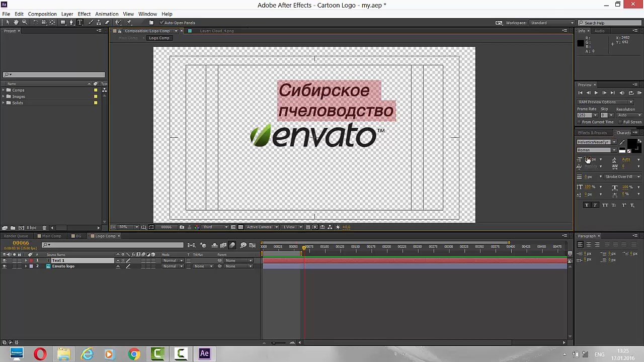
Task: Open the Animation menu
Action: [107, 14]
